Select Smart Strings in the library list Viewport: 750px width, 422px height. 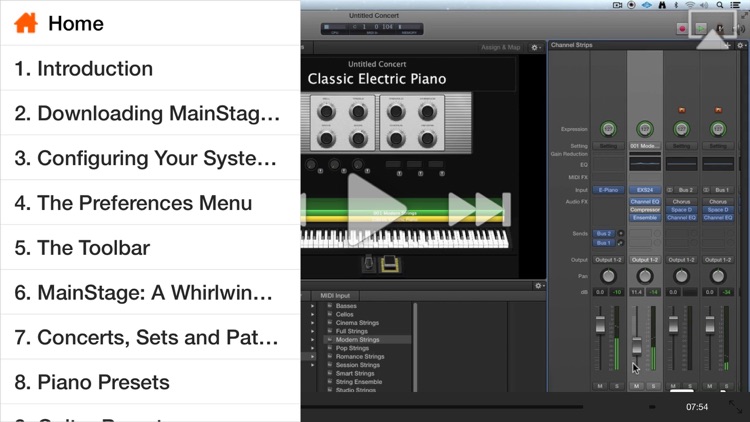pyautogui.click(x=355, y=373)
